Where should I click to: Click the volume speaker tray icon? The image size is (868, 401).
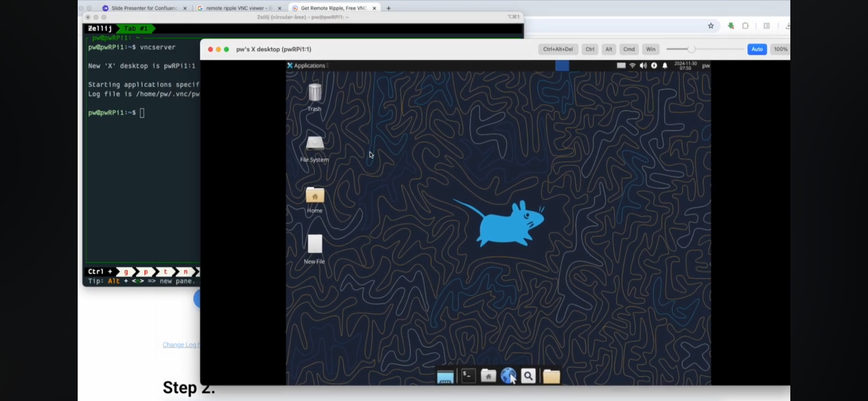643,66
